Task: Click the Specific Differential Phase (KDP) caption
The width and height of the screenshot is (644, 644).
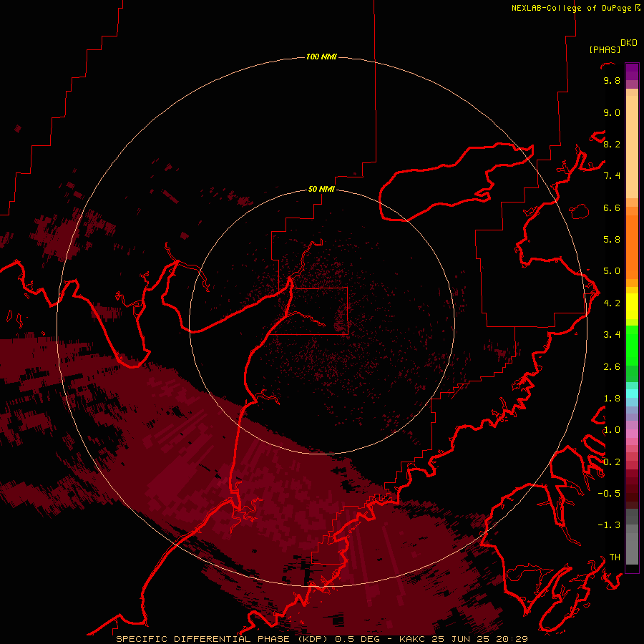Action: point(223,639)
